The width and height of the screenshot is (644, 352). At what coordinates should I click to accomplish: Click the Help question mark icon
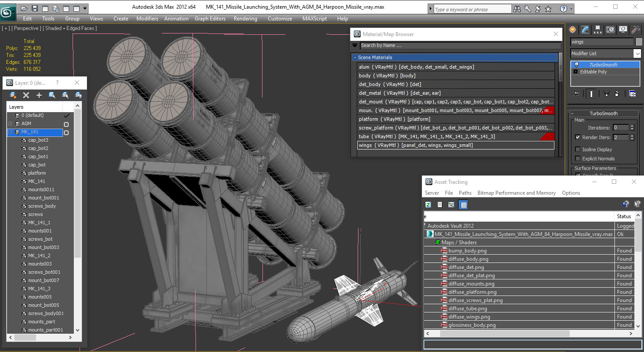click(564, 9)
